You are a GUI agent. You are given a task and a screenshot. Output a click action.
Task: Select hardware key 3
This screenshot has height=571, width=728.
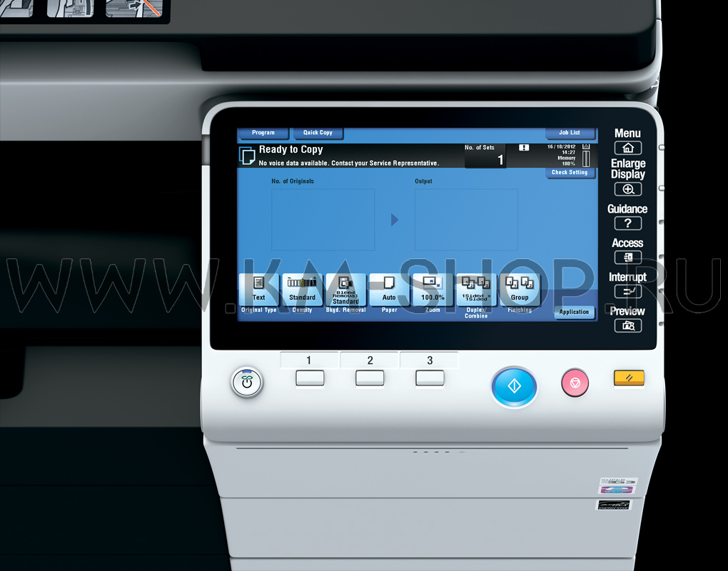(x=430, y=378)
